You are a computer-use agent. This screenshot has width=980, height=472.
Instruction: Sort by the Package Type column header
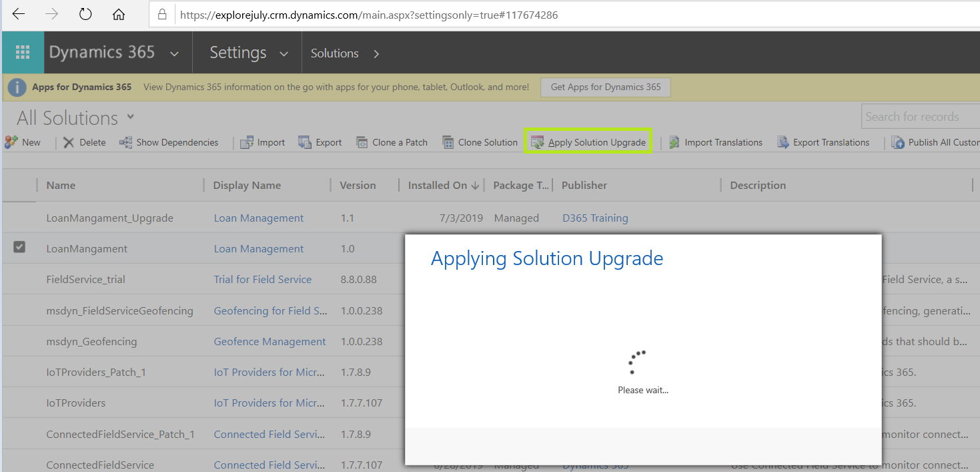pyautogui.click(x=522, y=186)
